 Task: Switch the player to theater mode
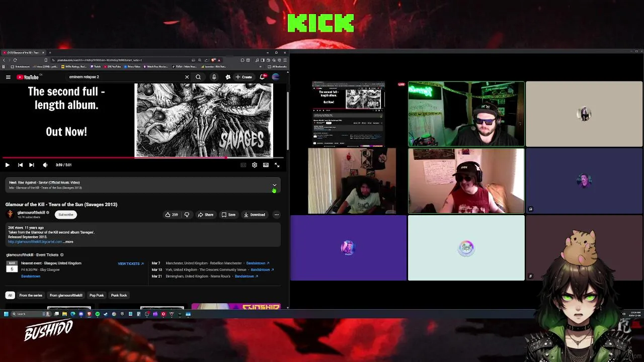click(266, 165)
